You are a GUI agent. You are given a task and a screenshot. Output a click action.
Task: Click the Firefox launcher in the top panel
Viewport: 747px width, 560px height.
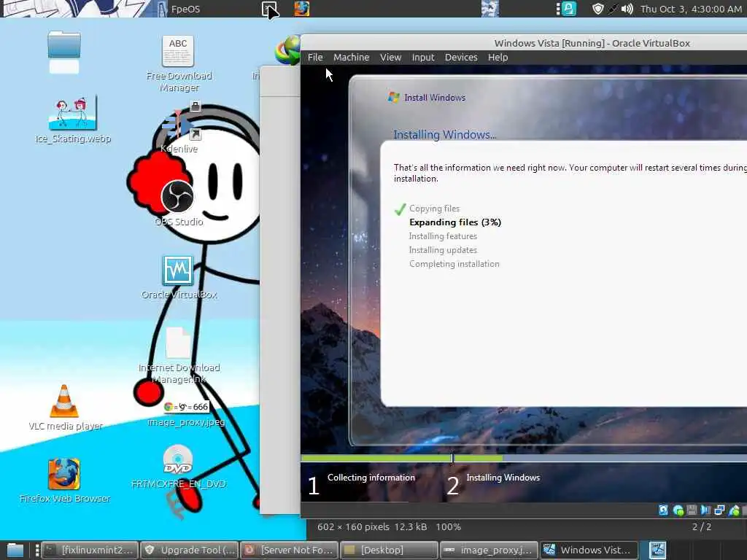click(301, 9)
